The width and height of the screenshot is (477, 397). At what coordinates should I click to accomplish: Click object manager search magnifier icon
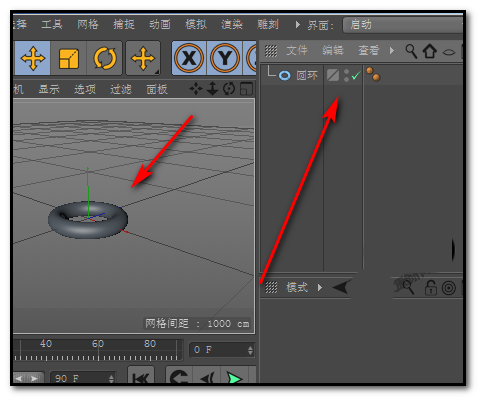[x=411, y=51]
